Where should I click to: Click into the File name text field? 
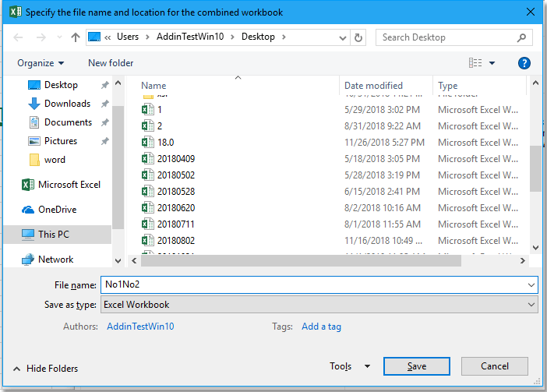tap(312, 285)
